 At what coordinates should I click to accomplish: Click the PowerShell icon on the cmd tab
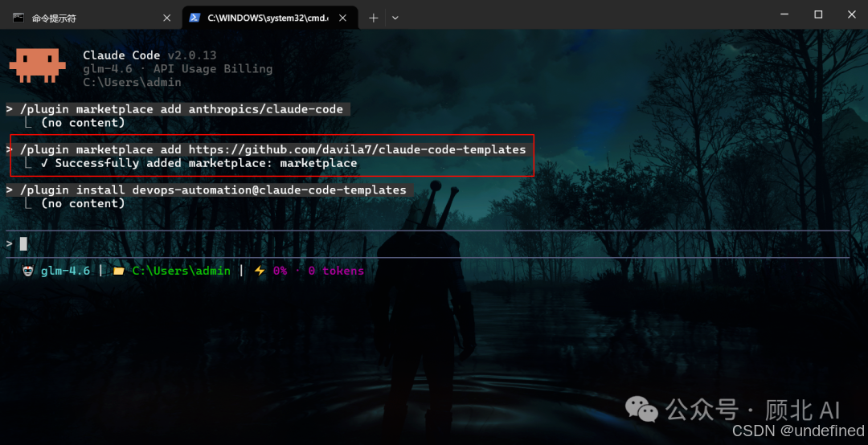[x=194, y=18]
